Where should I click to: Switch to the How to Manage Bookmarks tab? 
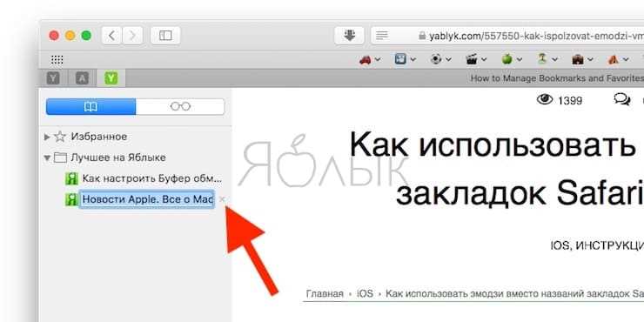click(556, 78)
